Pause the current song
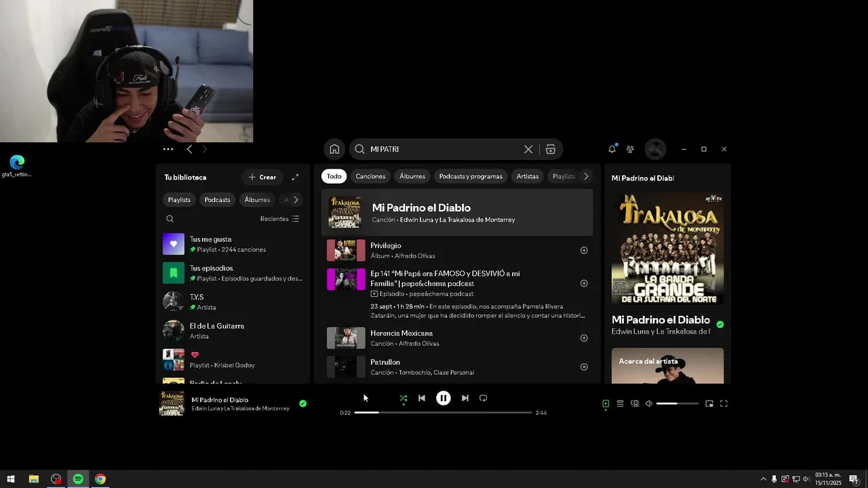The width and height of the screenshot is (868, 488). coord(443,398)
